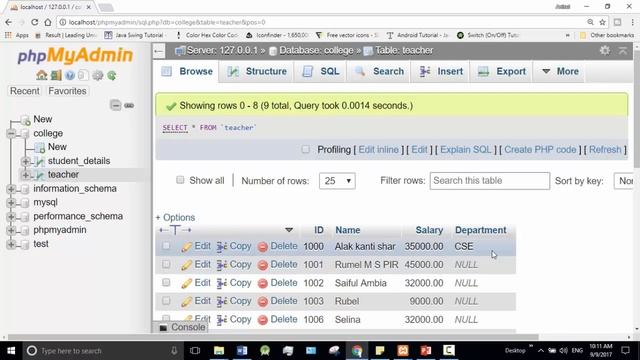Open PowerPoint from the taskbar
Screen dimensions: 640x360
point(426,351)
